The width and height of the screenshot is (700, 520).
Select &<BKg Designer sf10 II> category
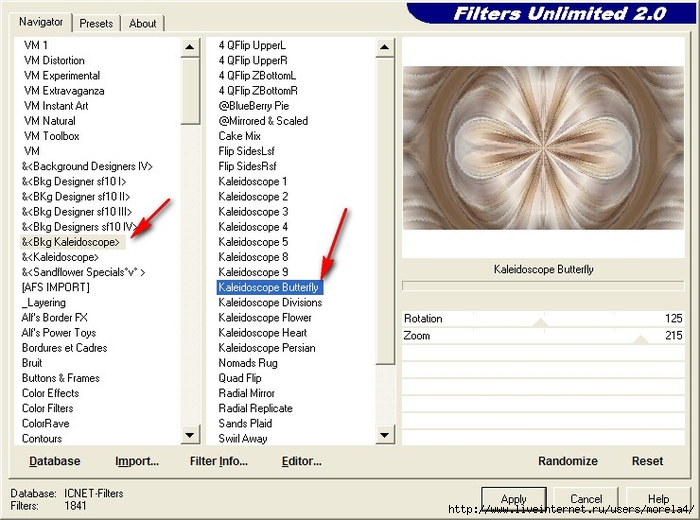coord(76,197)
